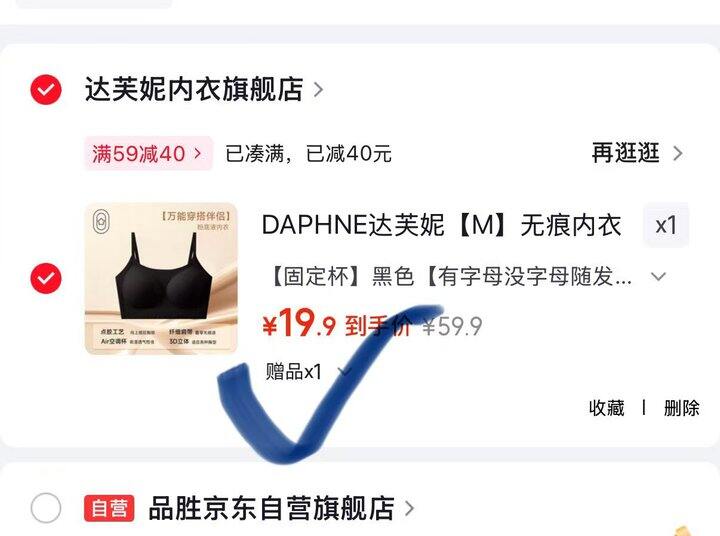The height and width of the screenshot is (536, 720).
Task: Tap the red 自营 badge
Action: pos(109,508)
